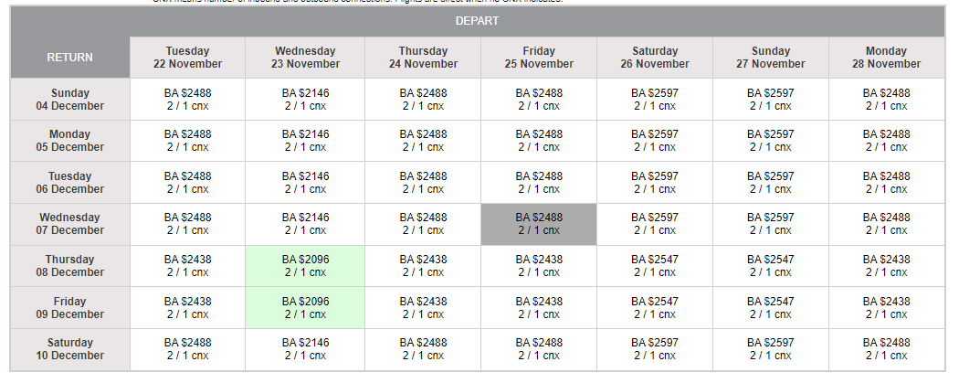Choose Sunday 27 Nov, Friday 09 Dec fare $2547
Viewport: 980px width, 383px height.
(x=771, y=307)
